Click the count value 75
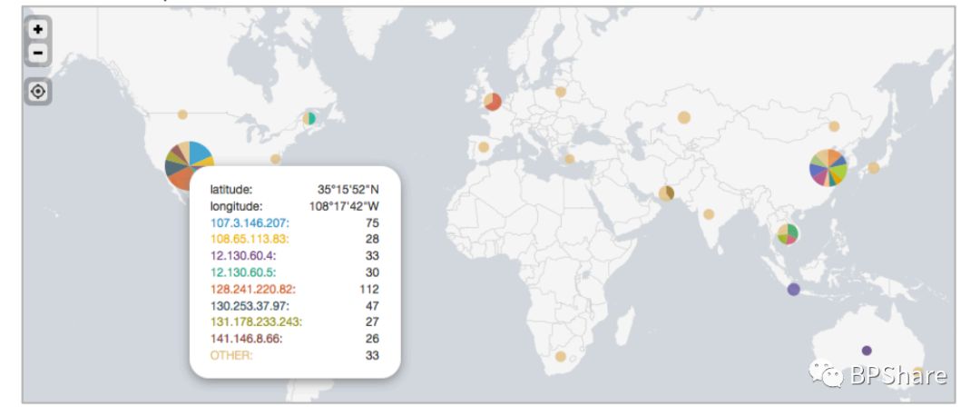 (x=373, y=223)
